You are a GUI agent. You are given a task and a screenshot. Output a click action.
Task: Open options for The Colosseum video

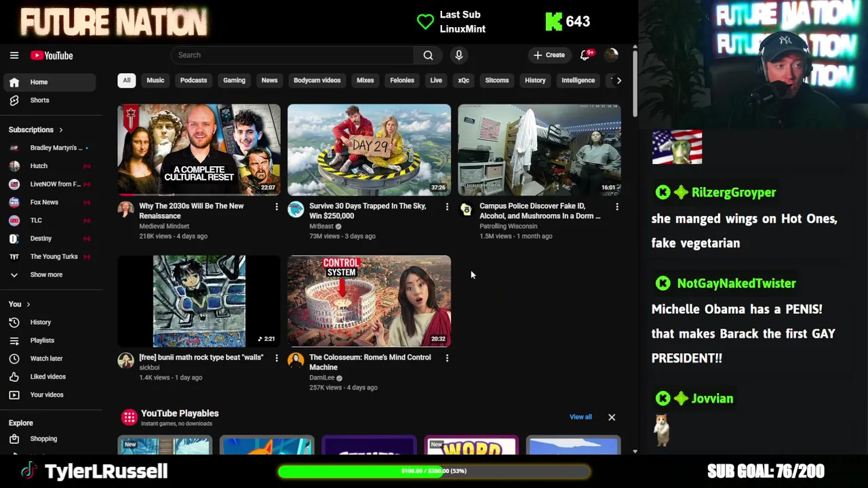click(x=447, y=357)
